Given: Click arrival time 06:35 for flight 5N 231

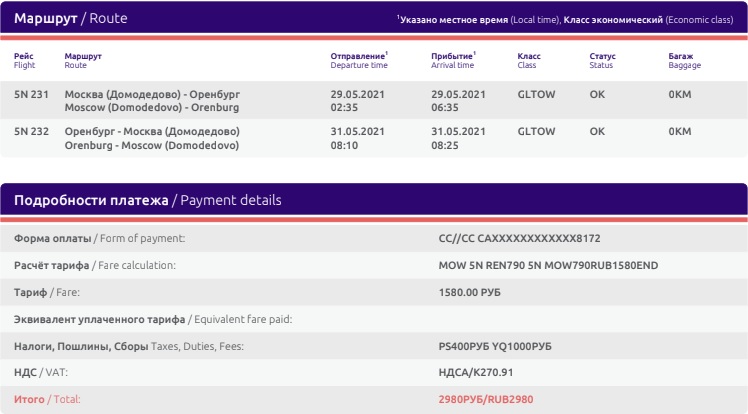Looking at the screenshot, I should 445,108.
